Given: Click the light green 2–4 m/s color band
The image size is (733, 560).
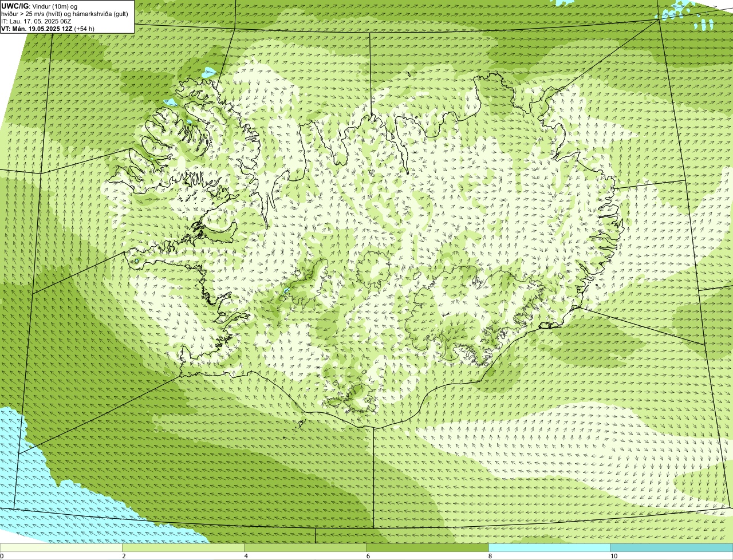Looking at the screenshot, I should (x=183, y=548).
